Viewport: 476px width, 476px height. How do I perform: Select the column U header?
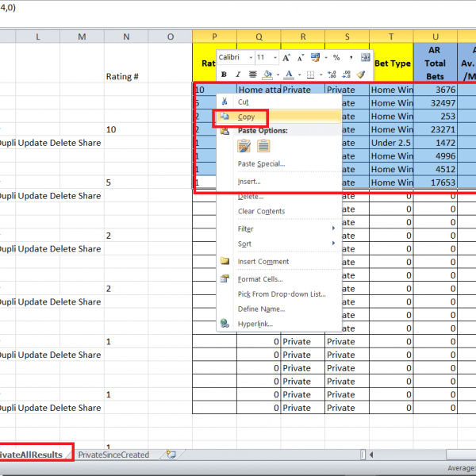[436, 36]
